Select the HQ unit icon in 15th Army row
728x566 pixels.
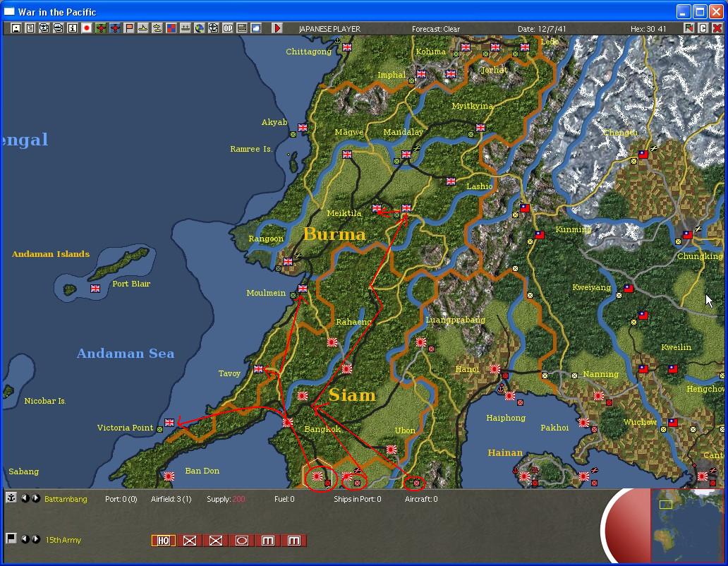click(x=164, y=541)
